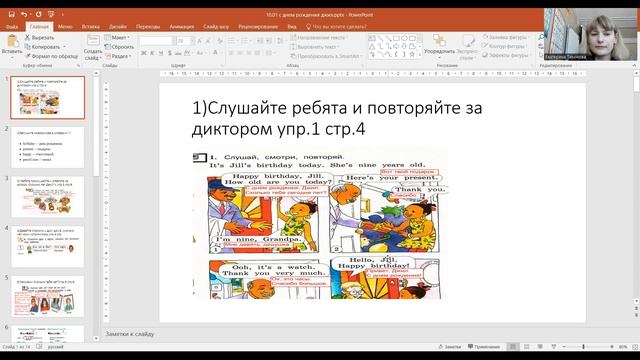Switch to Переходы ribbon tab
The height and width of the screenshot is (360, 640).
point(148,27)
